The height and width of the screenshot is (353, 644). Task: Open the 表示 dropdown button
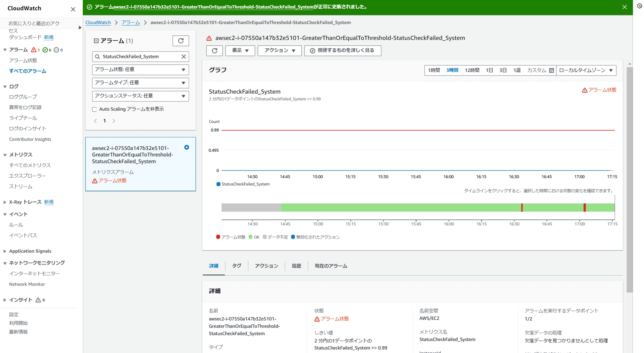(x=240, y=51)
